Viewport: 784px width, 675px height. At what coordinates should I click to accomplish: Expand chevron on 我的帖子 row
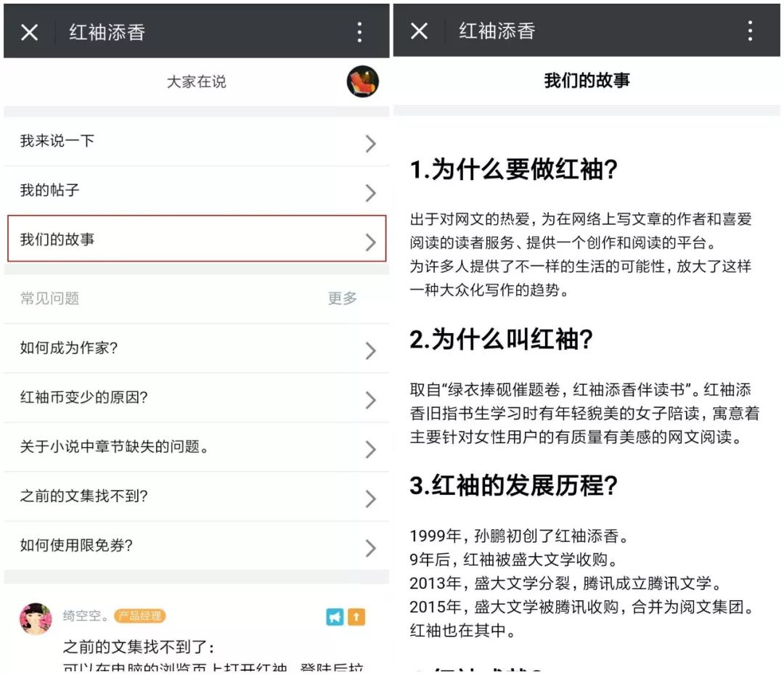tap(370, 193)
